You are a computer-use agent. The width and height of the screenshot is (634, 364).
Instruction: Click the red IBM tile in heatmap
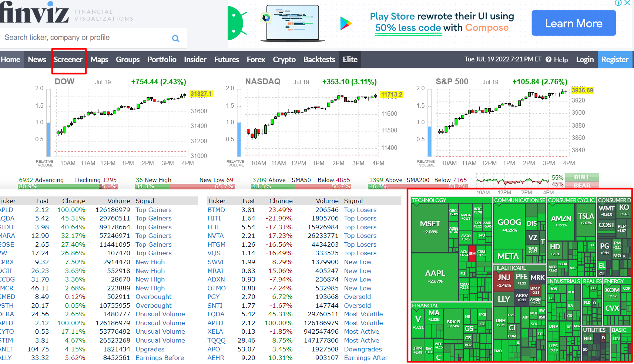(472, 254)
